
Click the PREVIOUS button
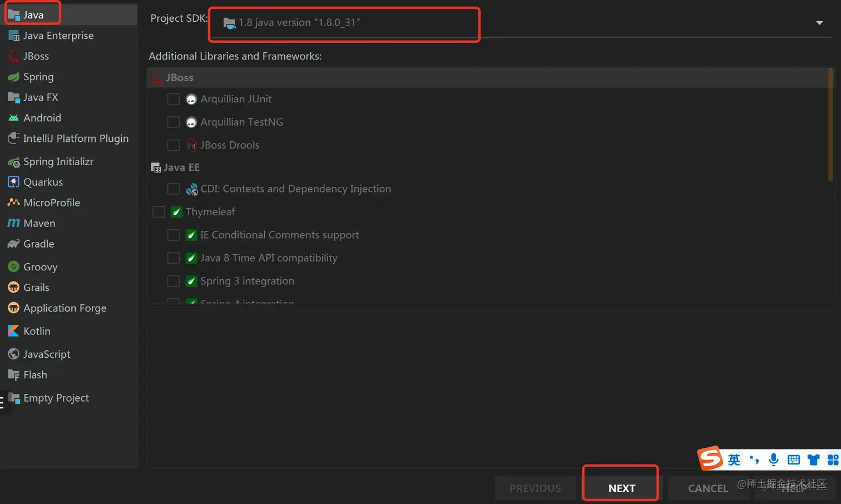pyautogui.click(x=535, y=488)
